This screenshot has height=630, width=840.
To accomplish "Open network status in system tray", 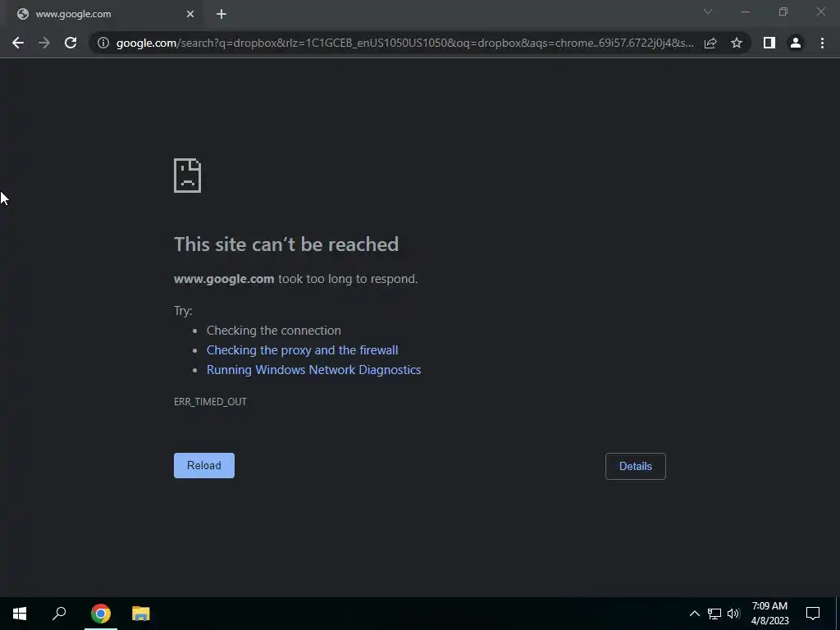I will click(x=714, y=614).
